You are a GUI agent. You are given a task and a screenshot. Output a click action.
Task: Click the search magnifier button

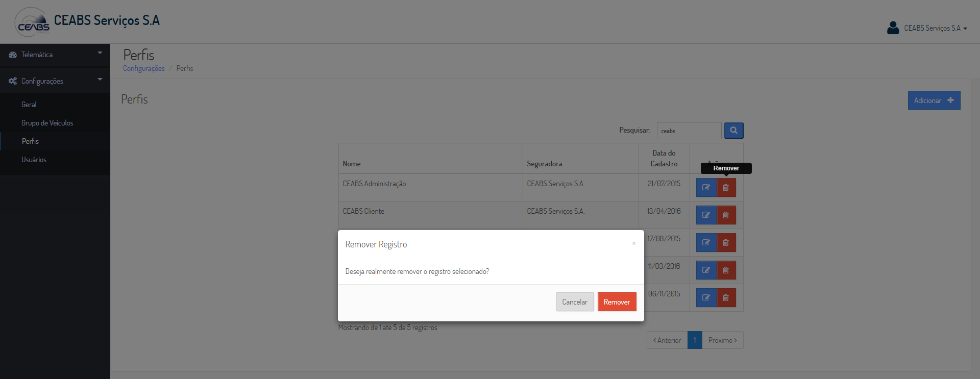pyautogui.click(x=733, y=131)
